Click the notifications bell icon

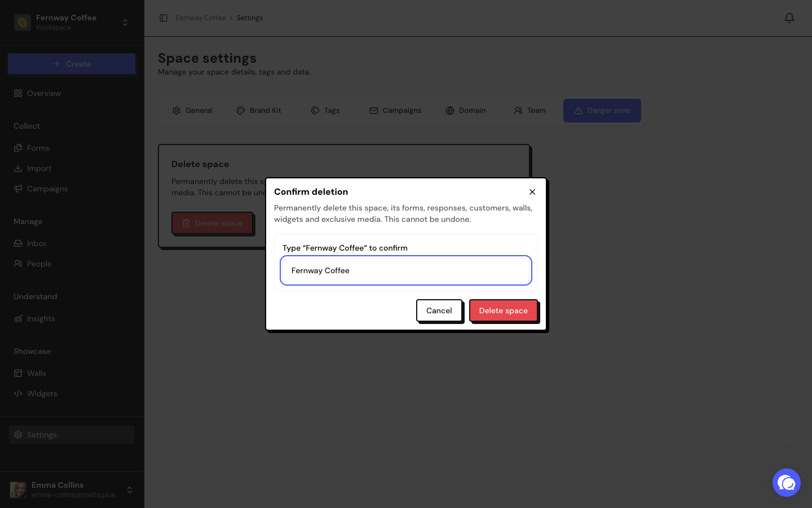789,18
